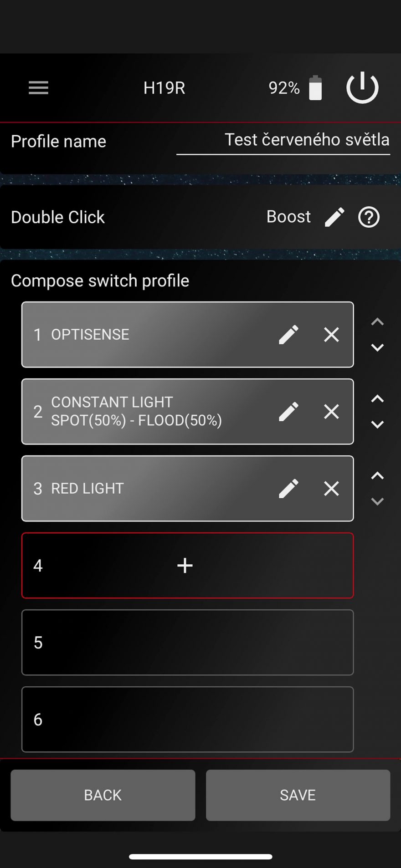
Task: Tap the battery status icon
Action: click(315, 87)
